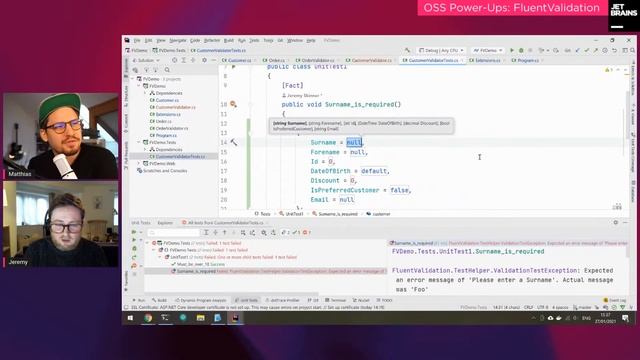
Task: Open Search Everywhere magnifier in top right
Action: coord(632,50)
